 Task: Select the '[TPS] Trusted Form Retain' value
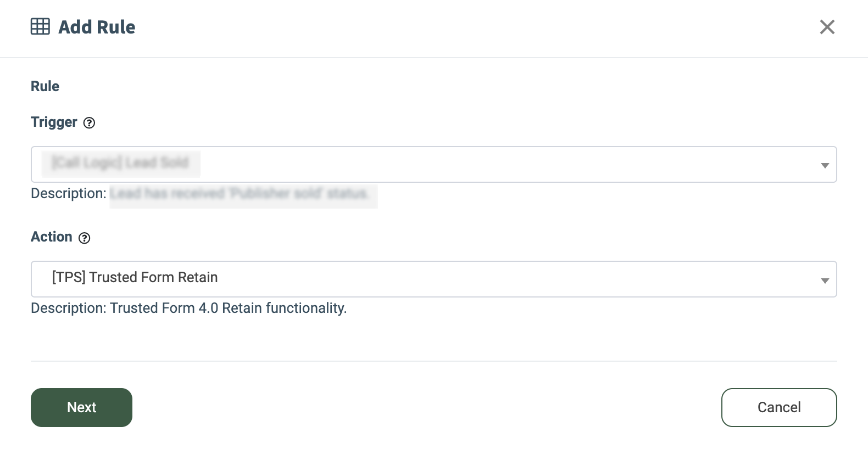click(135, 278)
